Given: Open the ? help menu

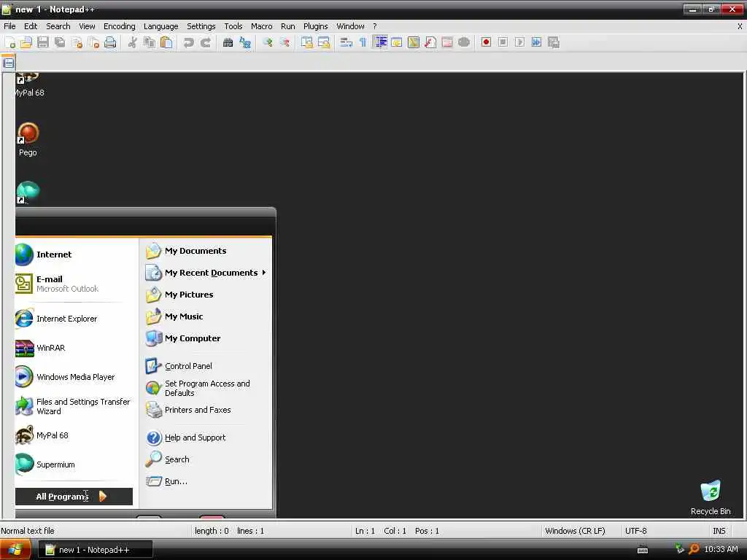Looking at the screenshot, I should 374,26.
